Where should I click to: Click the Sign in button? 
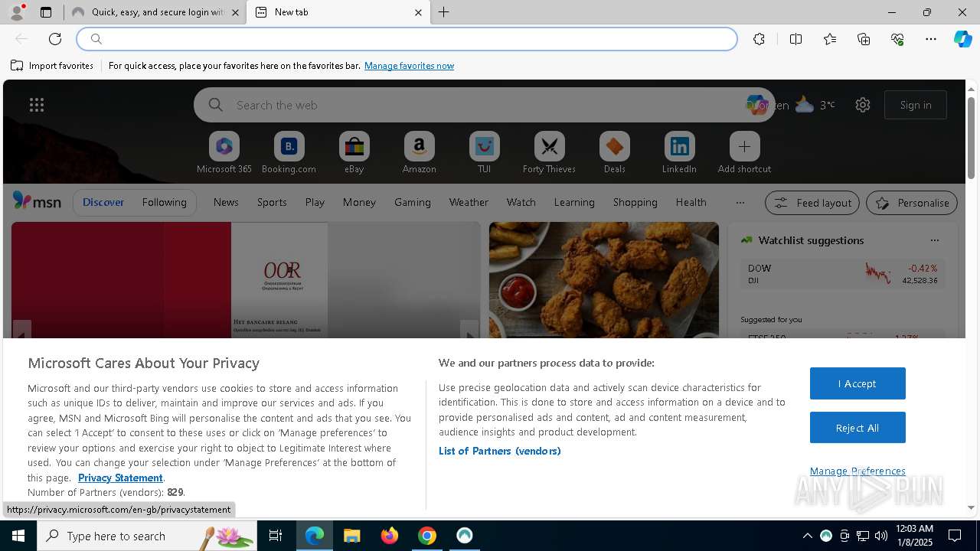[x=916, y=105]
